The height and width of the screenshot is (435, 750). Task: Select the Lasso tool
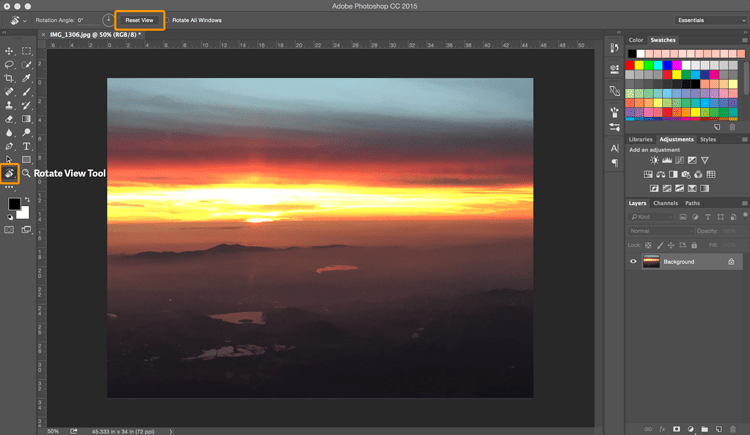tap(9, 64)
